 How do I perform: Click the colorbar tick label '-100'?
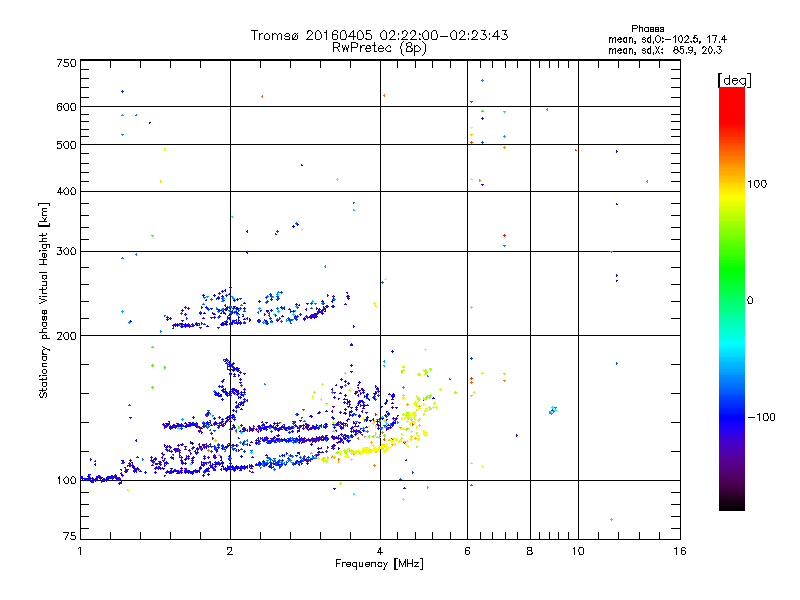[761, 417]
